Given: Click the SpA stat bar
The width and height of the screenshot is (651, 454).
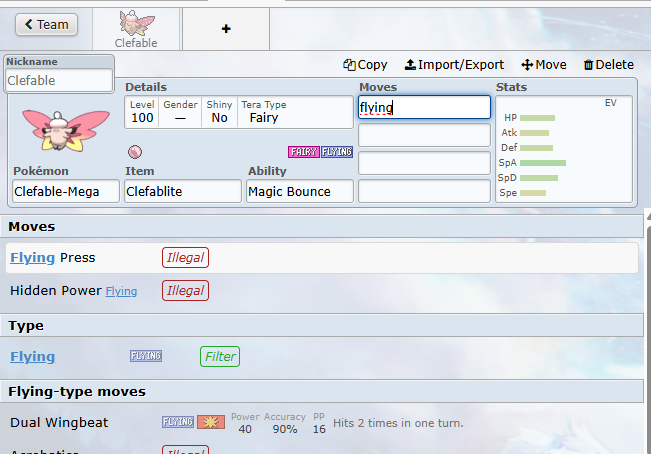Looking at the screenshot, I should [543, 163].
